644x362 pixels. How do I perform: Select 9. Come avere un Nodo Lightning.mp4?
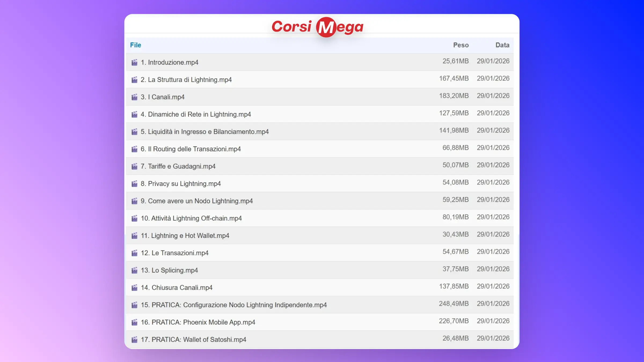pos(196,201)
